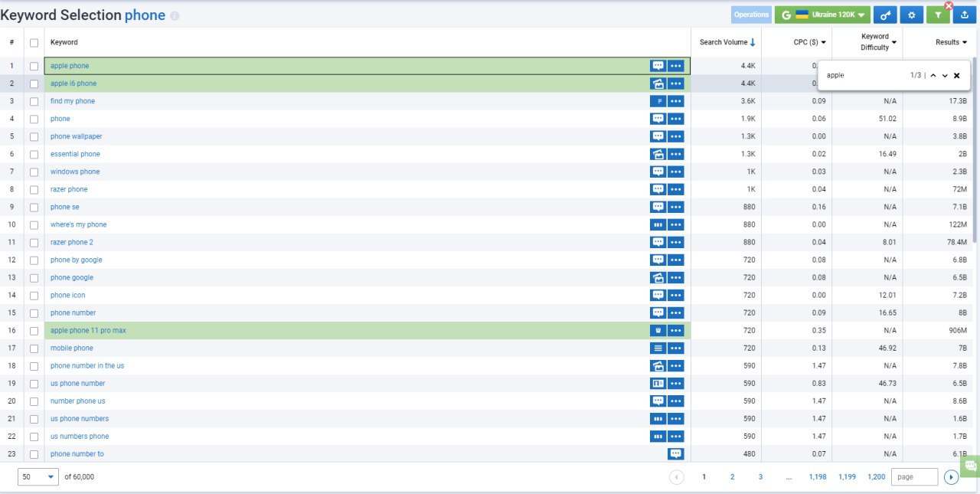Click SERP feature icon for phone number to
The image size is (980, 494).
(676, 453)
